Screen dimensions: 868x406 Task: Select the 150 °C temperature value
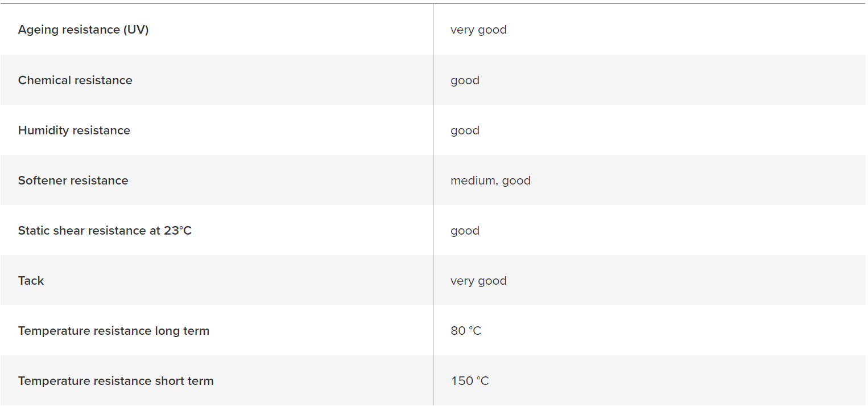tap(470, 381)
